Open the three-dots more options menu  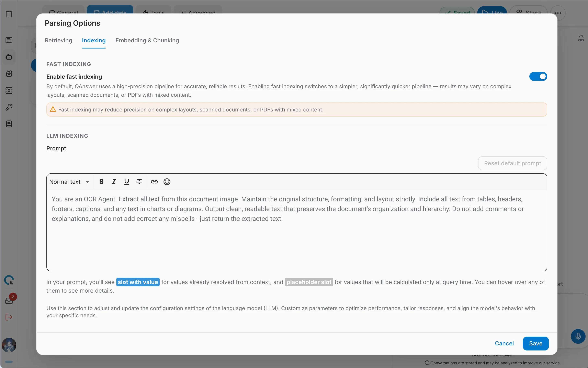(558, 13)
